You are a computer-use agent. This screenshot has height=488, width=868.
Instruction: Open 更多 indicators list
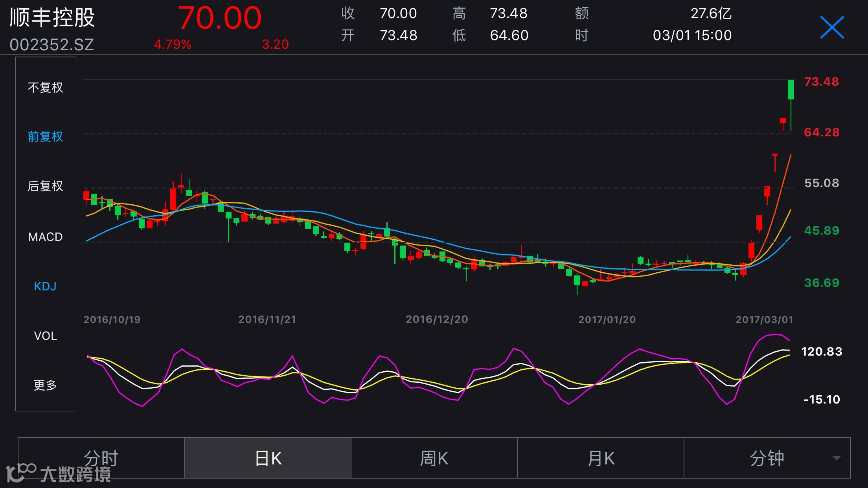(x=45, y=385)
